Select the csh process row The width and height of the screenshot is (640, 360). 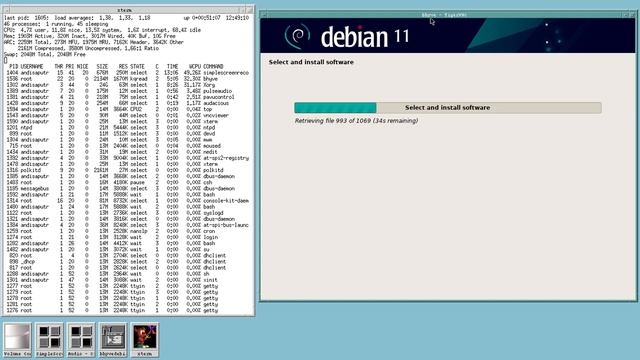(128, 182)
